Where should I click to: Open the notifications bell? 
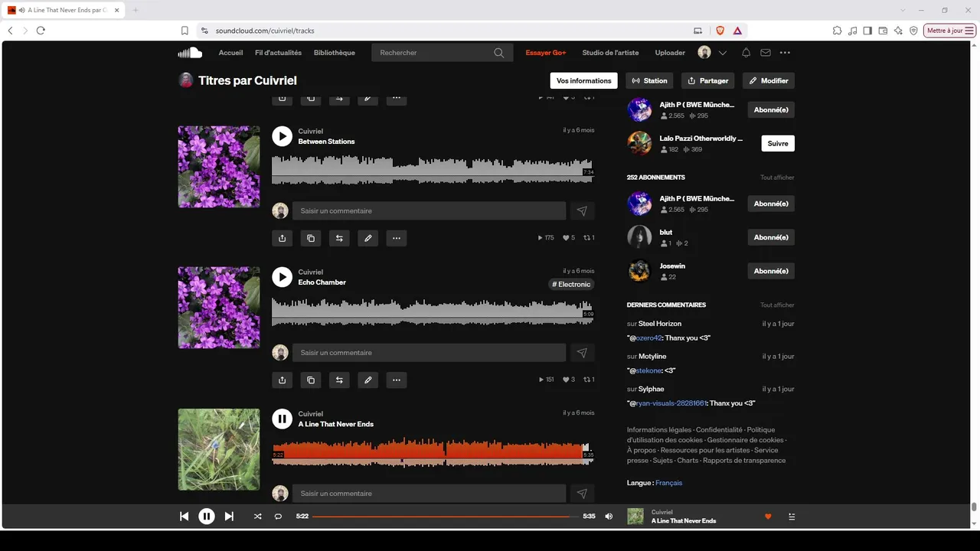[x=746, y=53]
